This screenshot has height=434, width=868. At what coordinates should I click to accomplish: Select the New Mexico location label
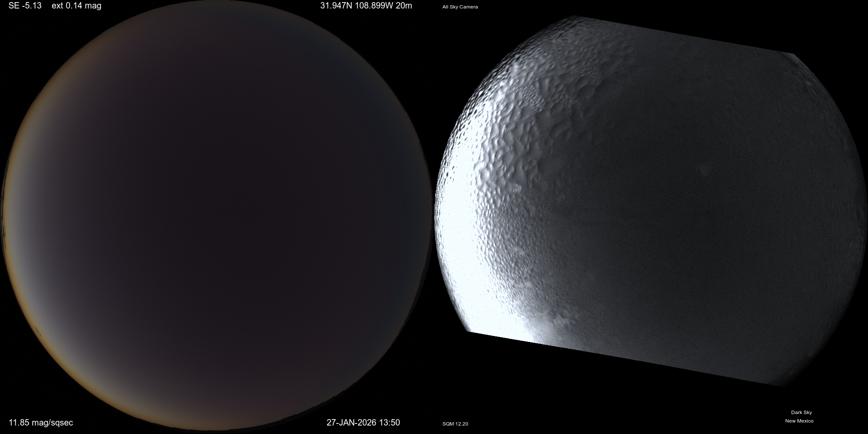point(799,421)
